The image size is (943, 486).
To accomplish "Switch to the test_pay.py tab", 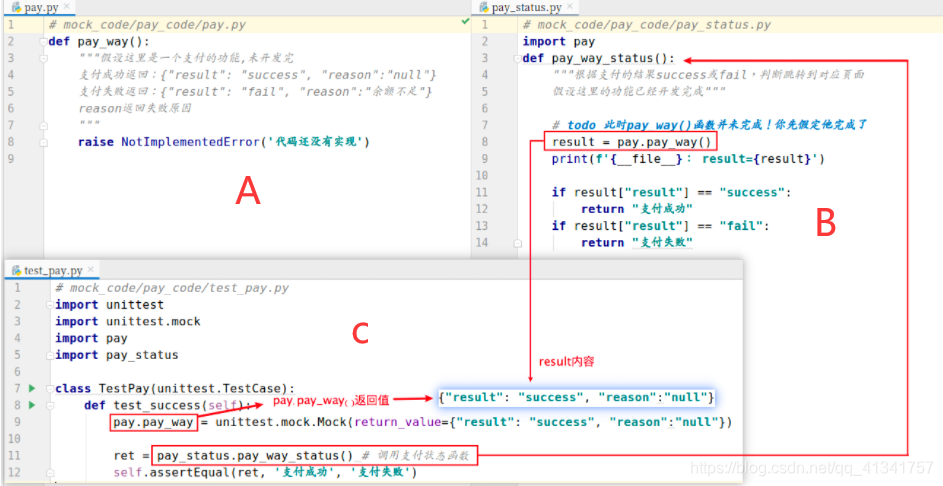I will tap(52, 270).
